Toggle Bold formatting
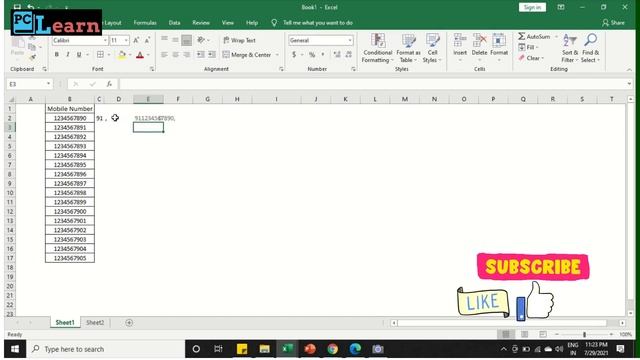This screenshot has height=360, width=640. point(57,54)
